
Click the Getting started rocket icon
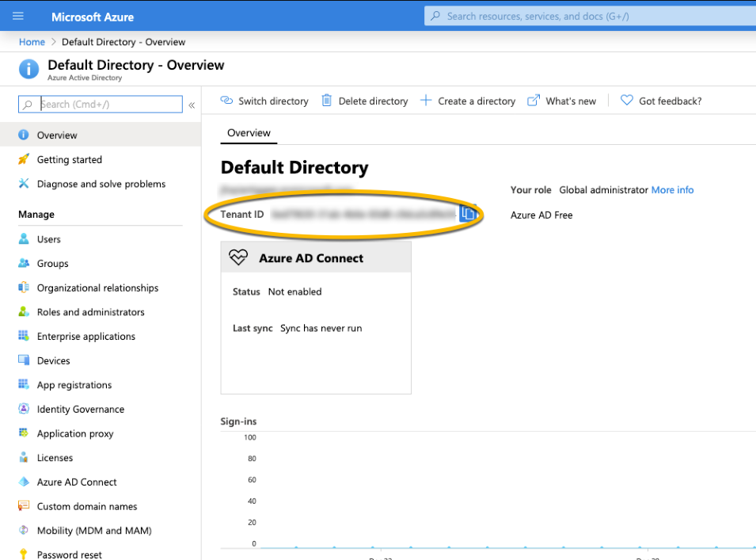24,159
